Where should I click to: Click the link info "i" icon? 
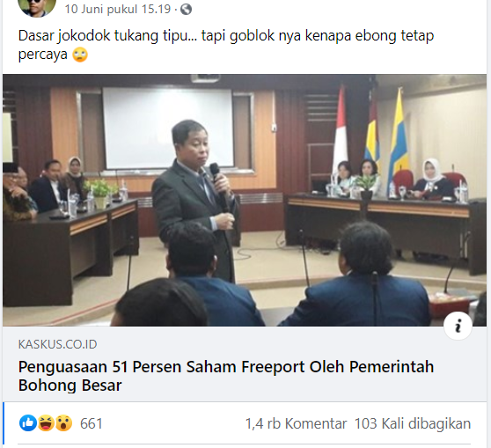[458, 326]
